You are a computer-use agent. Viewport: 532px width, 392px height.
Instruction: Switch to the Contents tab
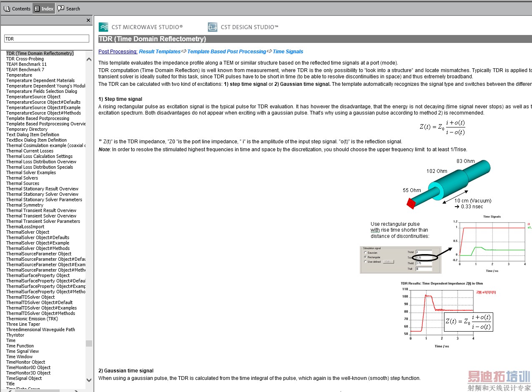(x=17, y=9)
